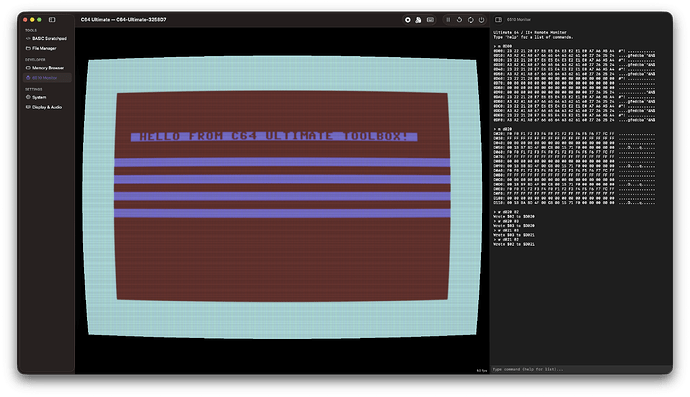Click the monitor command input field
Screen dimensions: 690x397
tap(581, 369)
